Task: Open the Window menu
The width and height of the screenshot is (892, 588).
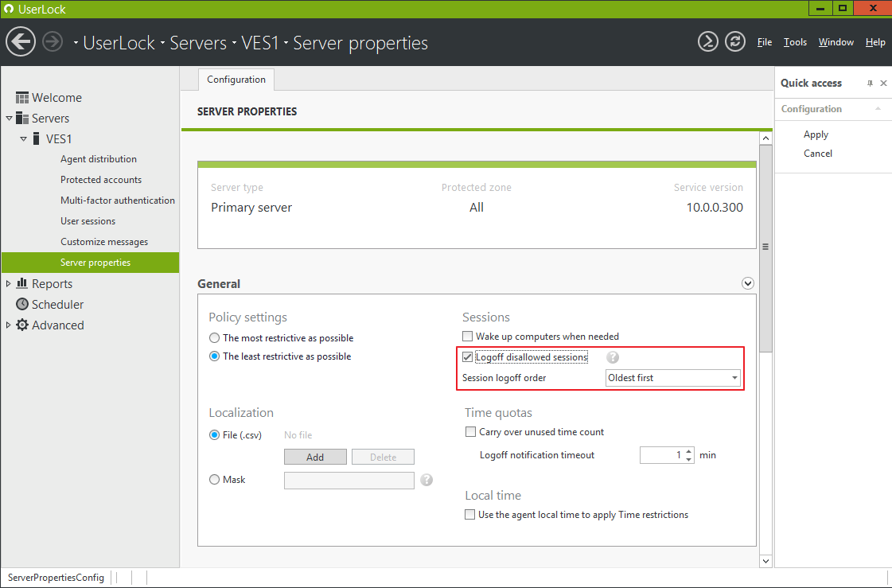Action: [x=836, y=42]
